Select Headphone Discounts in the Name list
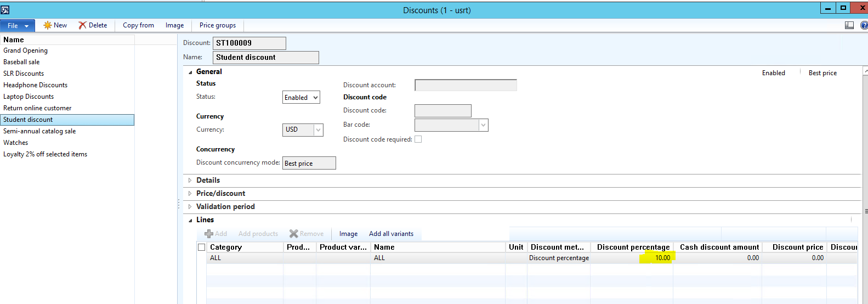The width and height of the screenshot is (868, 304). pos(35,85)
